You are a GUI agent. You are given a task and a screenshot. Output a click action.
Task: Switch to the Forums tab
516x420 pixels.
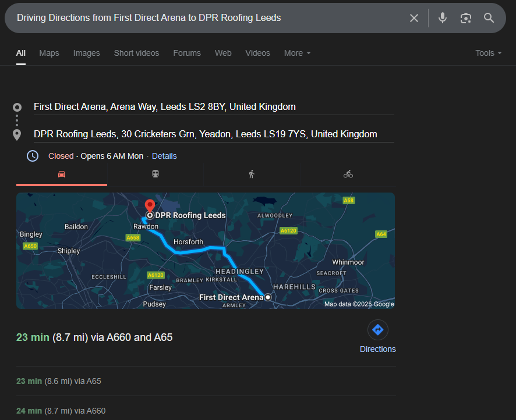click(187, 54)
